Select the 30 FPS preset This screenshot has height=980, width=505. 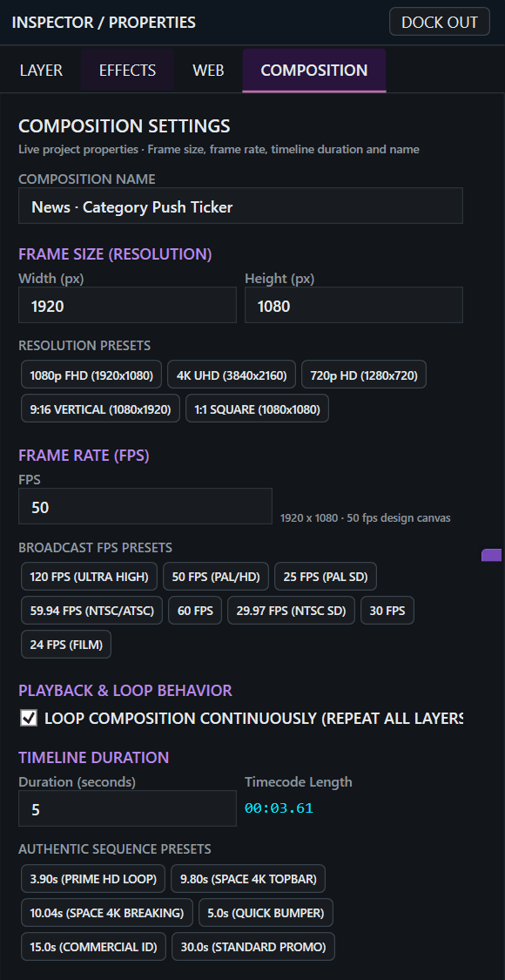pyautogui.click(x=387, y=610)
